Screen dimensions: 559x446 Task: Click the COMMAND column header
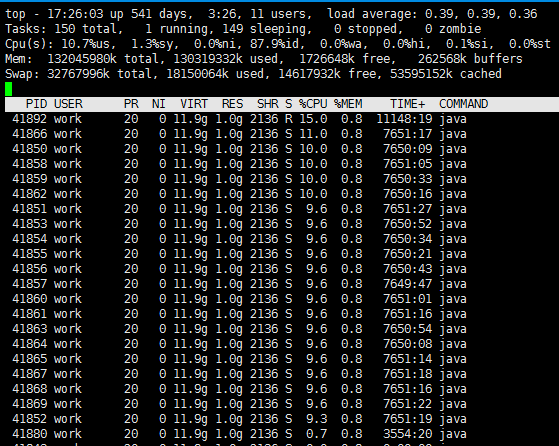point(463,104)
